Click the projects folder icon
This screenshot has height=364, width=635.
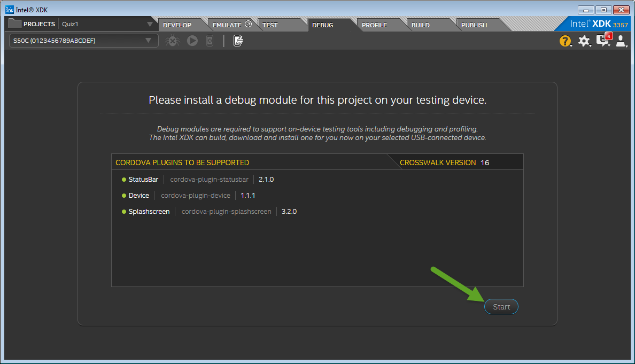point(14,24)
